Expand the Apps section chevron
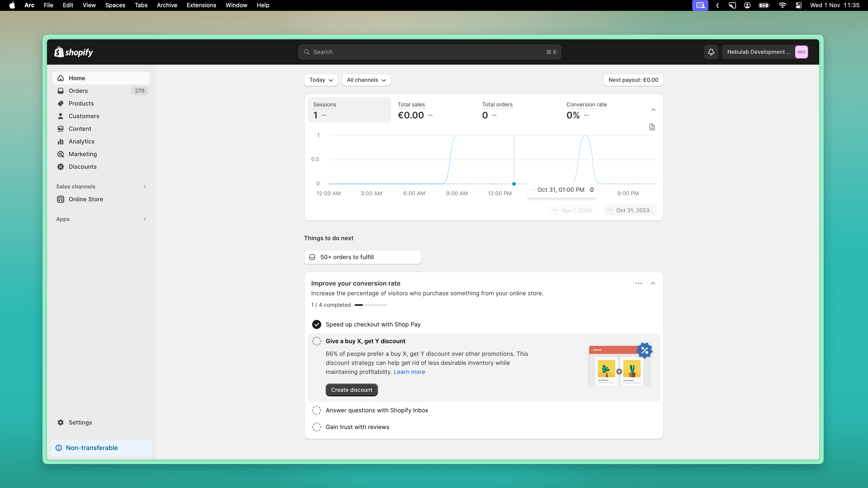 click(x=145, y=219)
